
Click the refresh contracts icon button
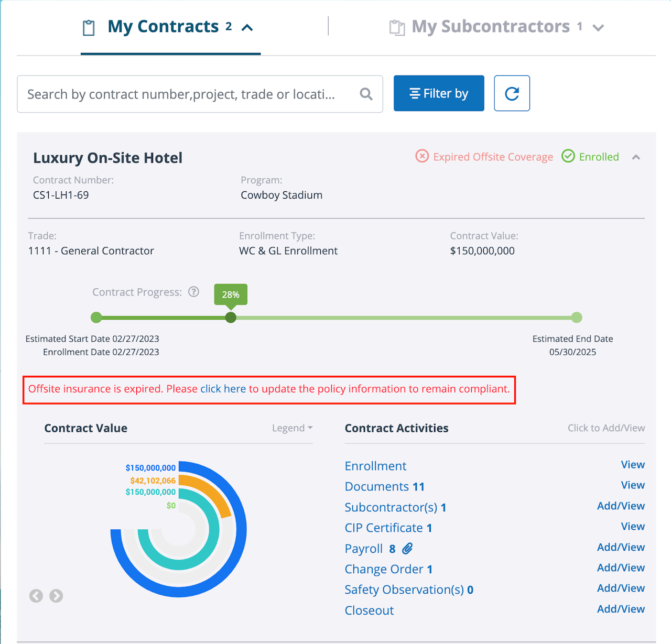(512, 94)
